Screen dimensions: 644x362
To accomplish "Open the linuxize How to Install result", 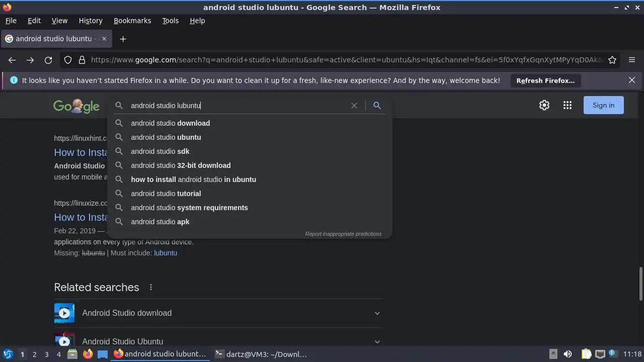I will click(81, 217).
